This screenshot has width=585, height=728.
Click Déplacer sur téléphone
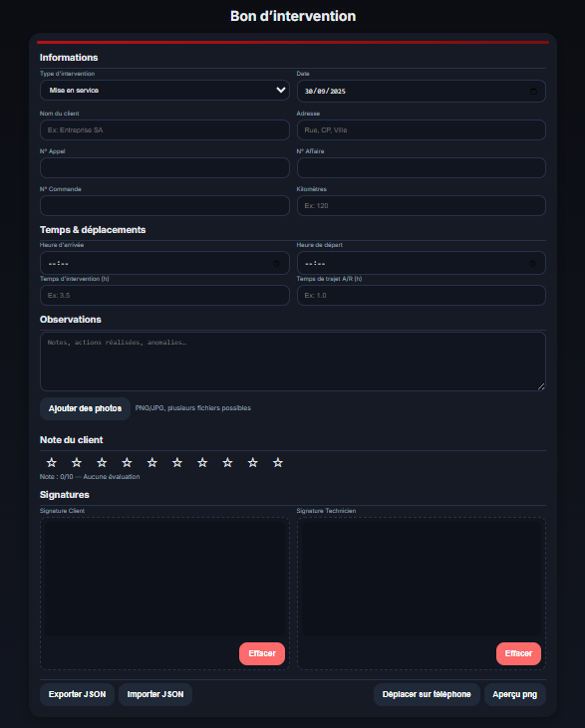point(427,694)
